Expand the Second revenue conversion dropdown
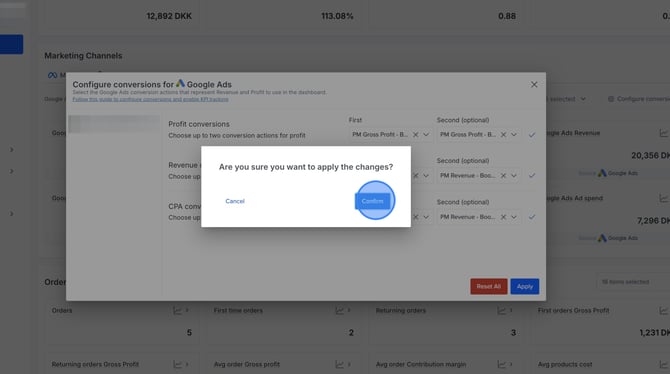This screenshot has width=670, height=374. point(514,176)
